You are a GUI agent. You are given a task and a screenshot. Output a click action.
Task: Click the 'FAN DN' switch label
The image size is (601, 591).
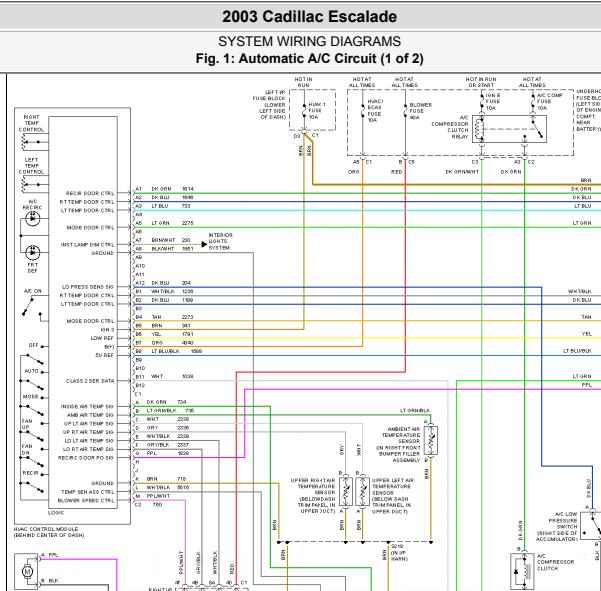[27, 449]
